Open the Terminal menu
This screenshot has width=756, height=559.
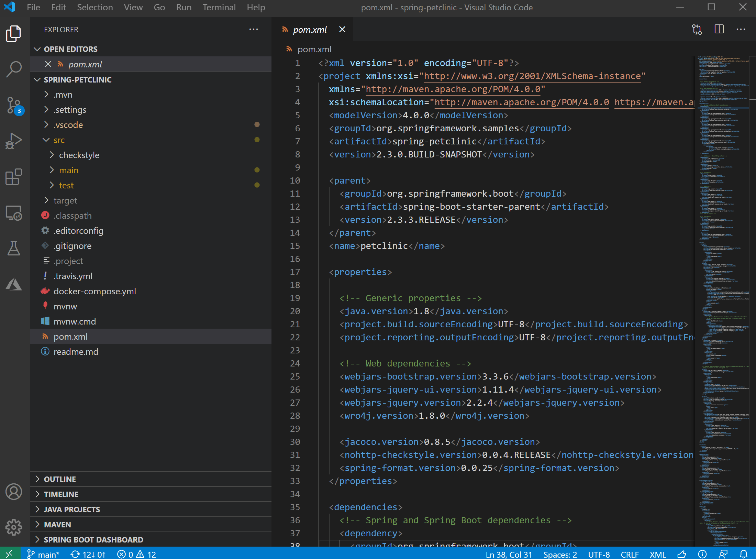[x=219, y=7]
